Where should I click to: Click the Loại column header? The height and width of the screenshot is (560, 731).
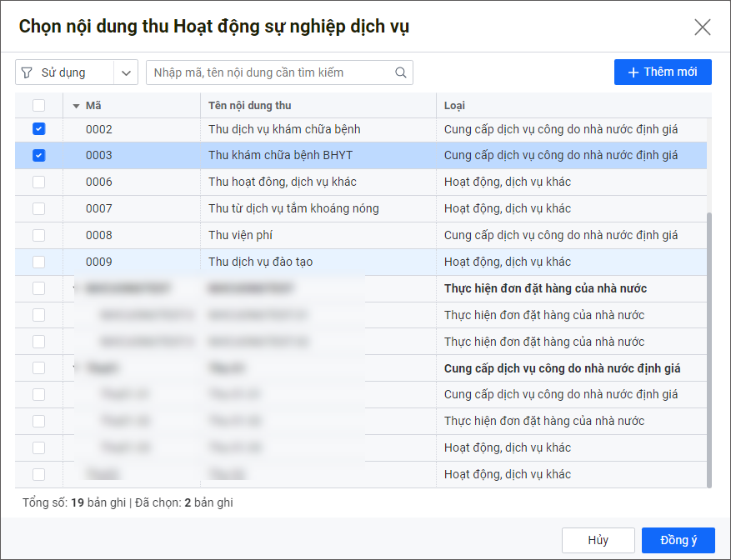[455, 106]
